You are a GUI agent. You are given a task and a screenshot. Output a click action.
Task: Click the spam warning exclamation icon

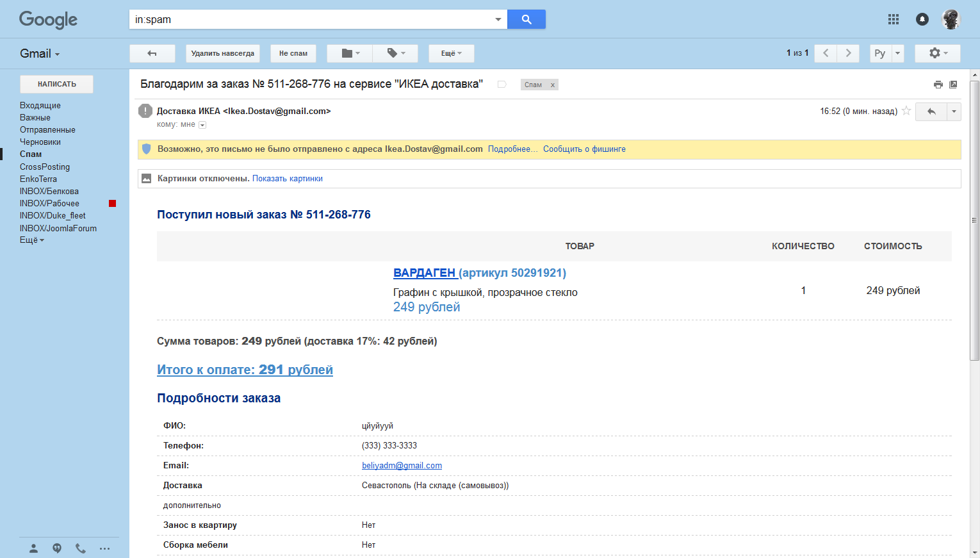pos(145,111)
